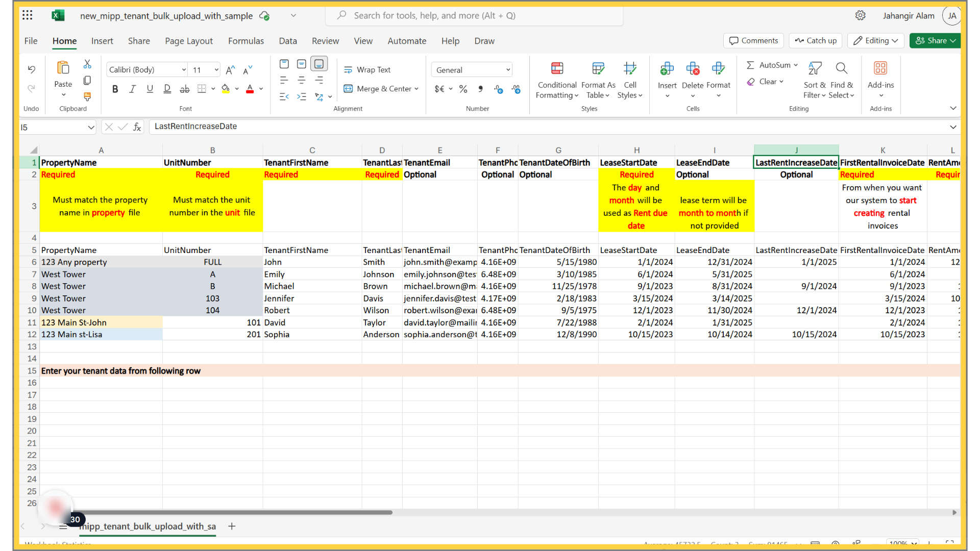Decrease indent in Alignment group

(284, 96)
